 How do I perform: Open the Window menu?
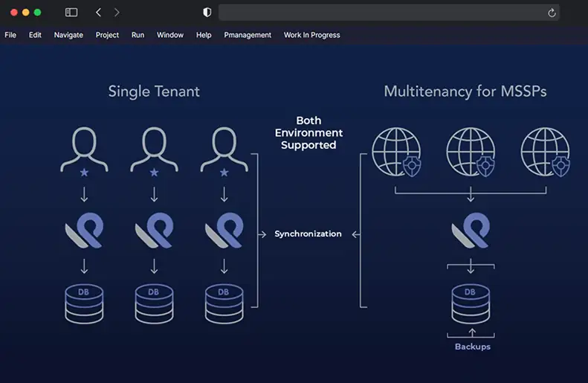pos(170,35)
